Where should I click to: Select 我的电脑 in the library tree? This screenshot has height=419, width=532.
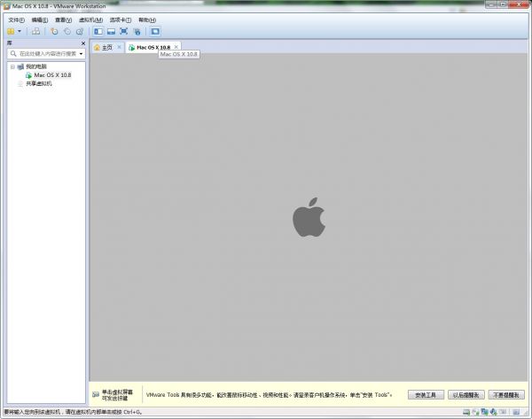(36, 66)
